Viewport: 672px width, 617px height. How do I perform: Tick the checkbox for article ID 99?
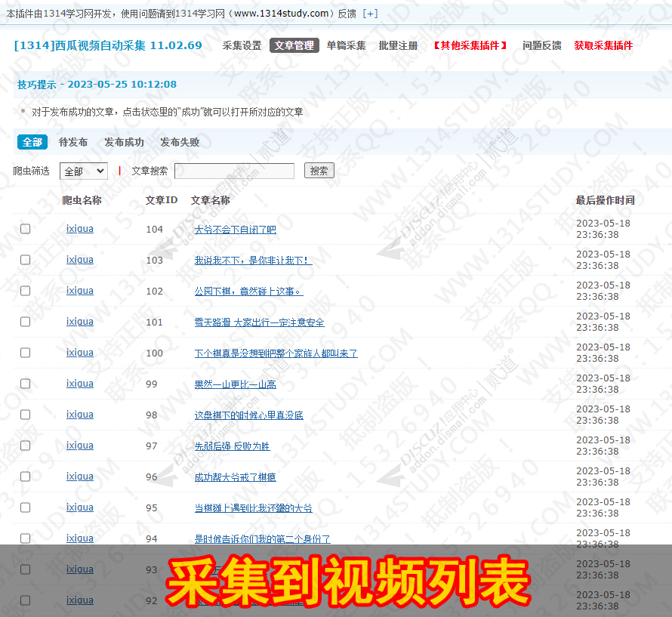click(25, 384)
